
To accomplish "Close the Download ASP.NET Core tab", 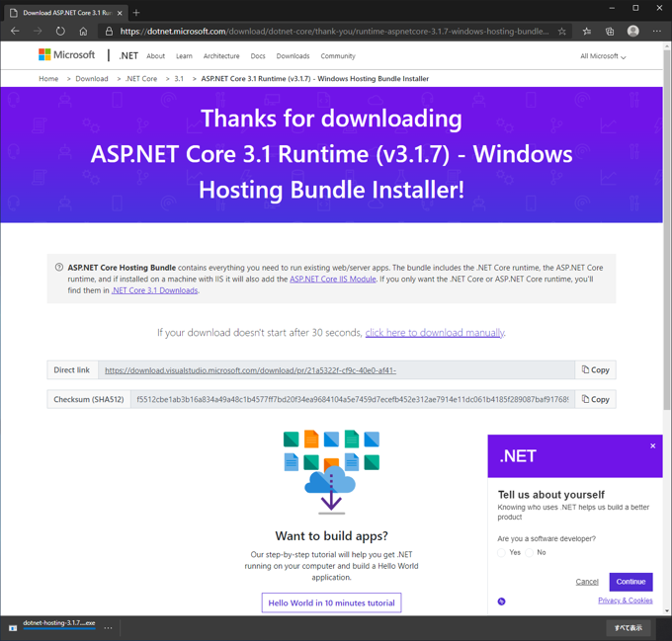I will tap(120, 13).
